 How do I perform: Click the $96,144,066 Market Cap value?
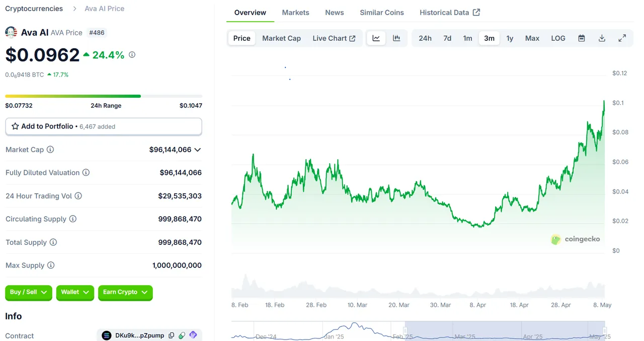click(170, 150)
